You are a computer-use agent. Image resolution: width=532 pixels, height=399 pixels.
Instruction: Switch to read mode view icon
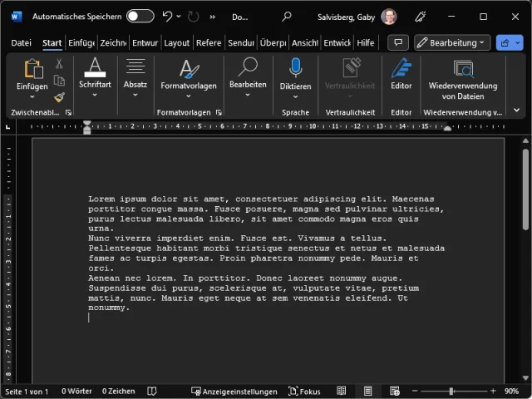342,391
